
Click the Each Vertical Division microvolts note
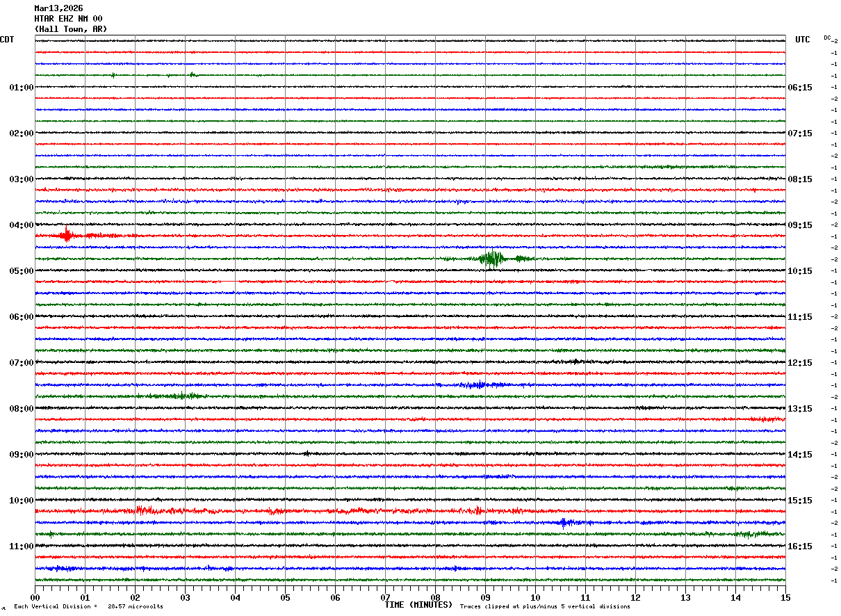[88, 606]
